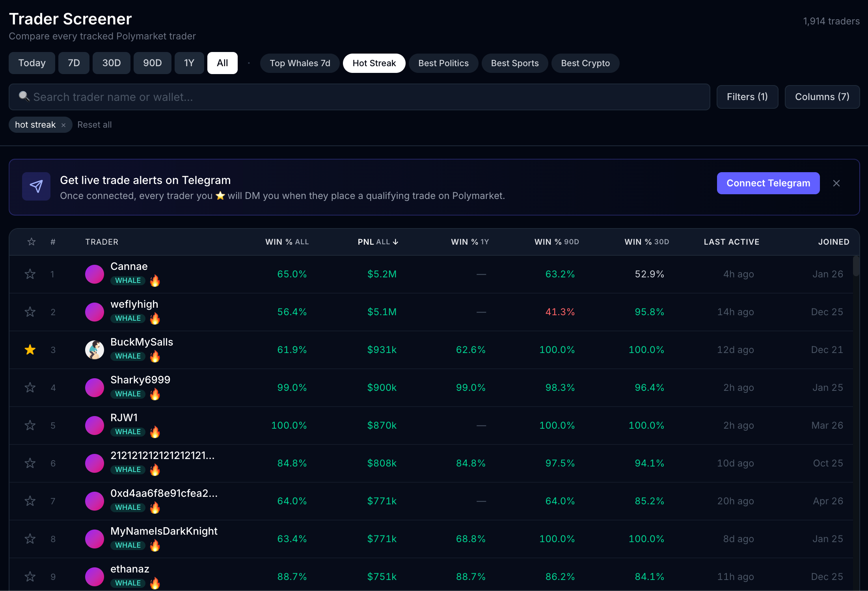868x591 pixels.
Task: Unstar the BuckMySalls trader
Action: [30, 349]
